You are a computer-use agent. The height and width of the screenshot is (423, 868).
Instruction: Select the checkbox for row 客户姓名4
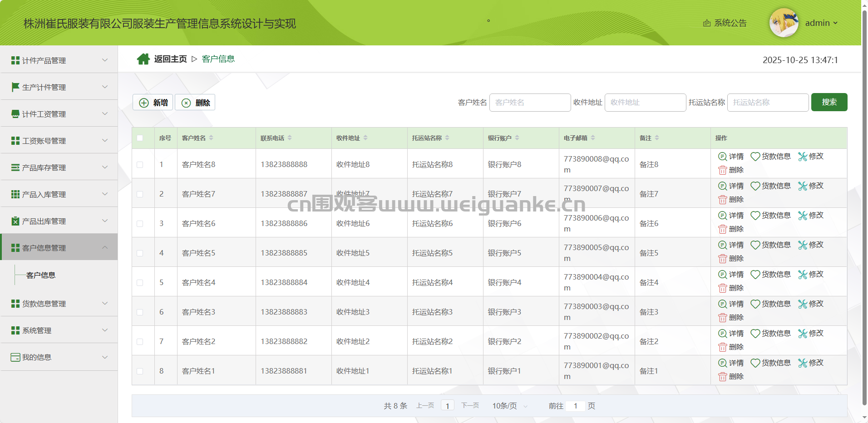point(140,283)
